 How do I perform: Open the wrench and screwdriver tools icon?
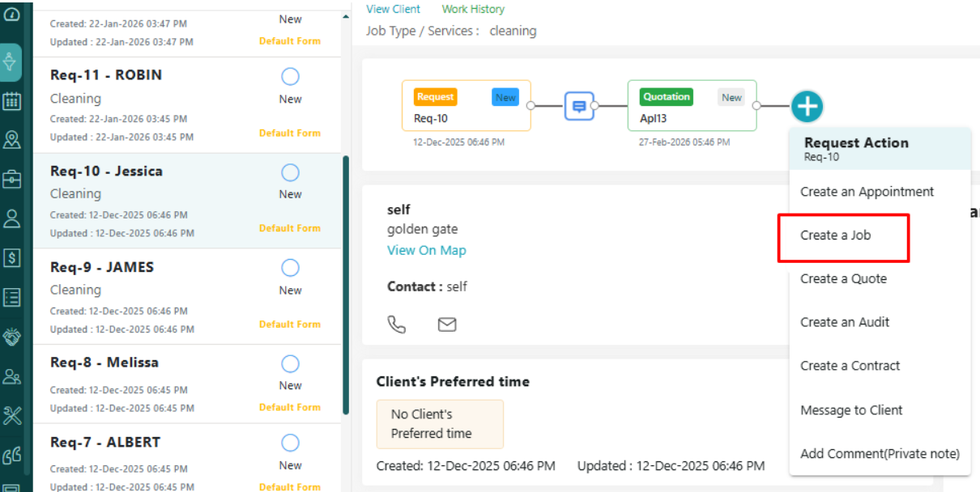point(12,416)
